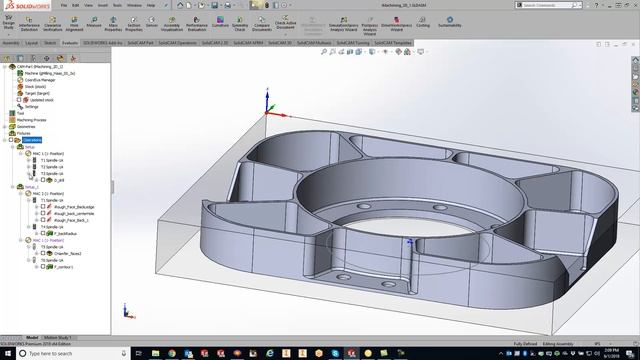Open Section Properties
Viewport: 640px width, 360px height.
(133, 24)
